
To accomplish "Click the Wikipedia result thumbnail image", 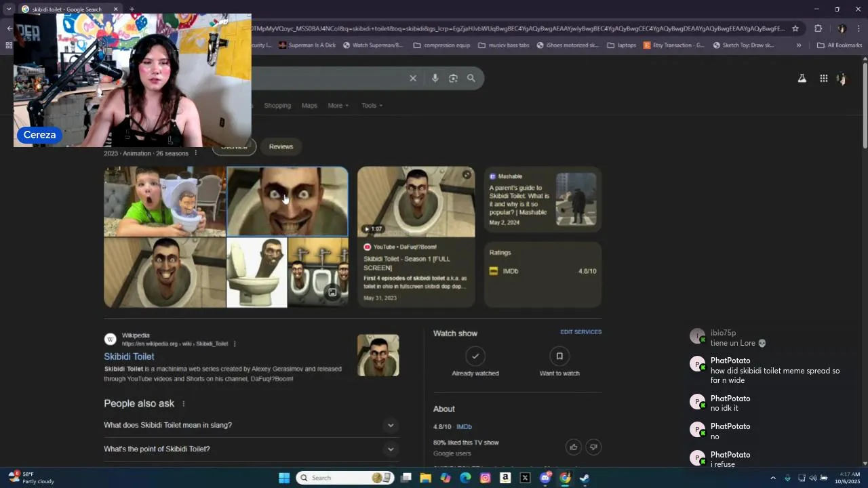I will [x=378, y=355].
